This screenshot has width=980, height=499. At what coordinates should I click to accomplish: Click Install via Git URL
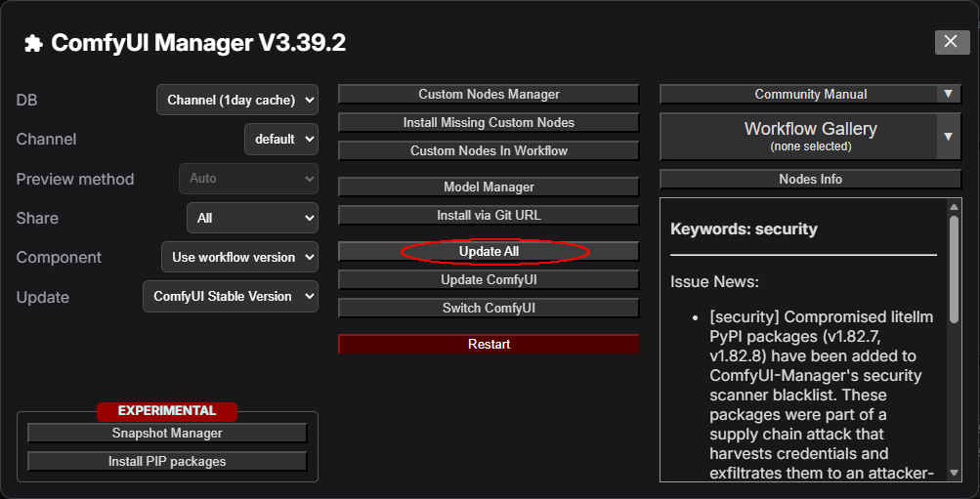pyautogui.click(x=489, y=216)
